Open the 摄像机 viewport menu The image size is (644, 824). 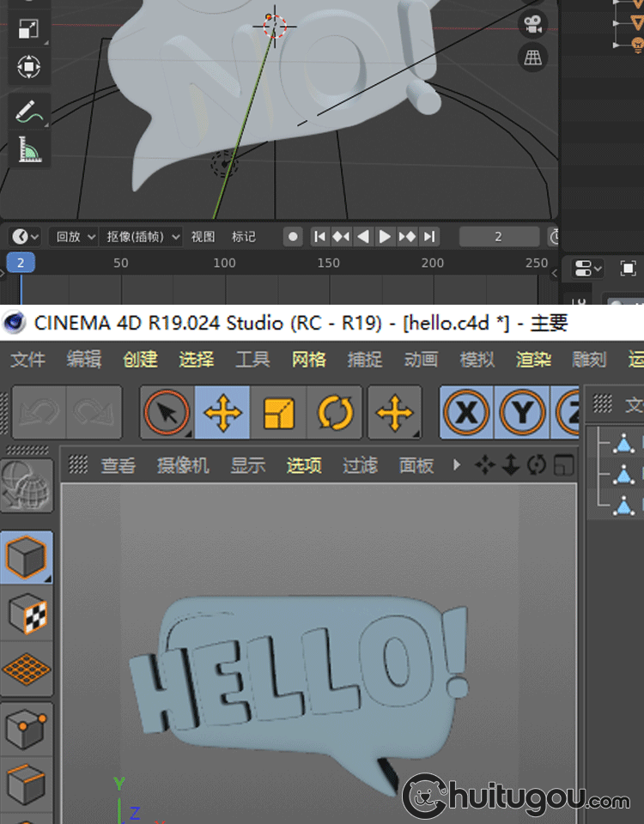pyautogui.click(x=183, y=465)
